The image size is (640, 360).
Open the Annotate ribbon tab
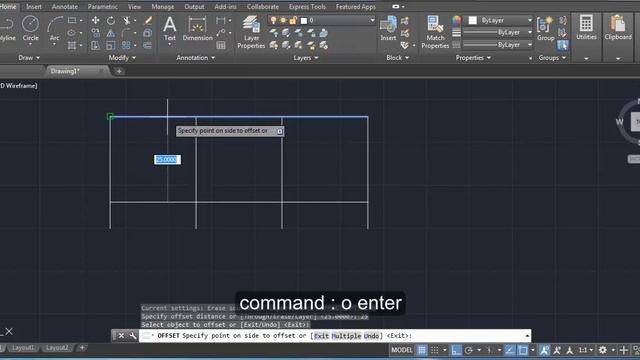point(64,7)
